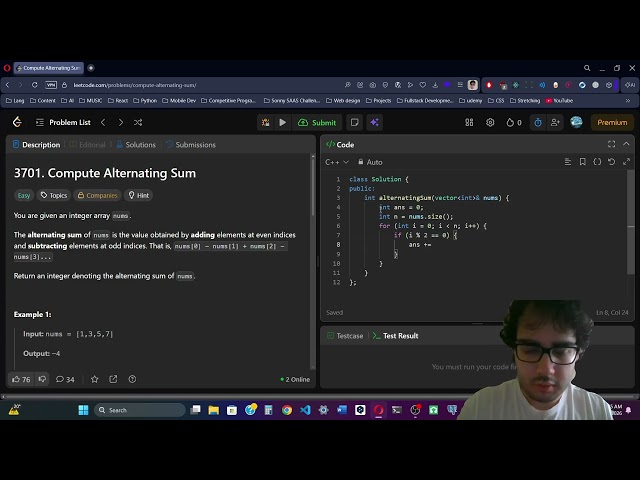Switch to the Solutions tab

coord(136,144)
